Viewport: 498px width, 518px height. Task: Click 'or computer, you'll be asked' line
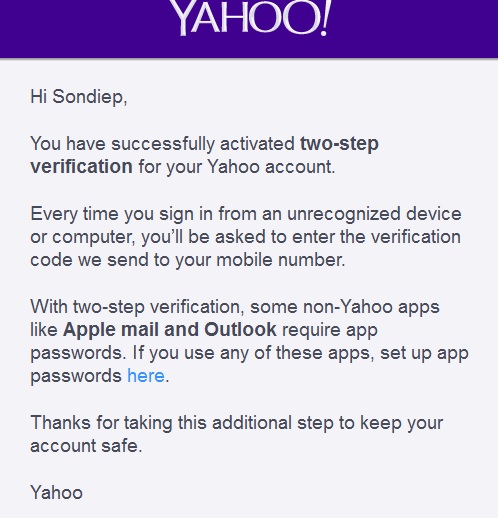point(245,237)
